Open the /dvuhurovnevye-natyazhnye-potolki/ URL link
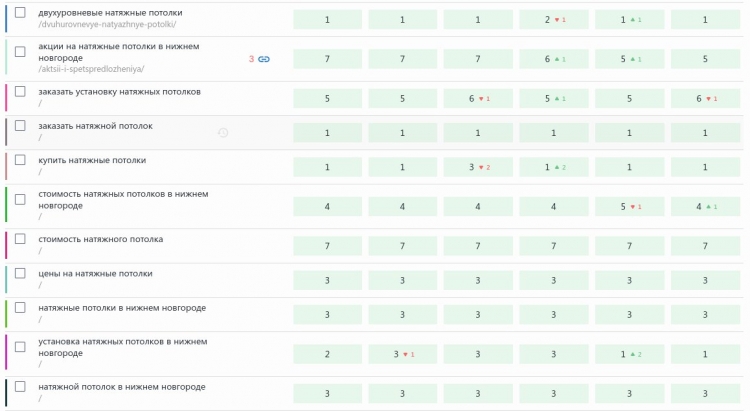 coord(107,24)
